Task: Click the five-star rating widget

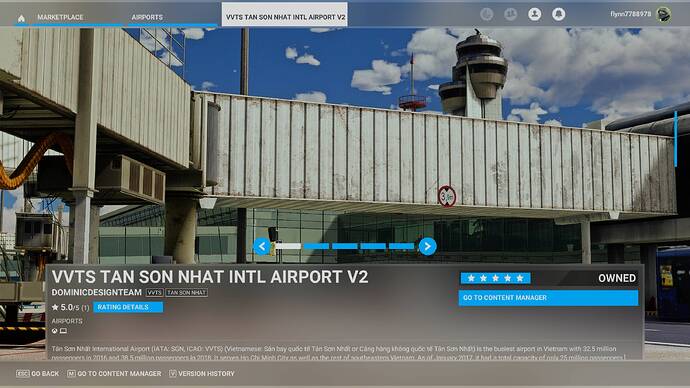Action: point(495,278)
